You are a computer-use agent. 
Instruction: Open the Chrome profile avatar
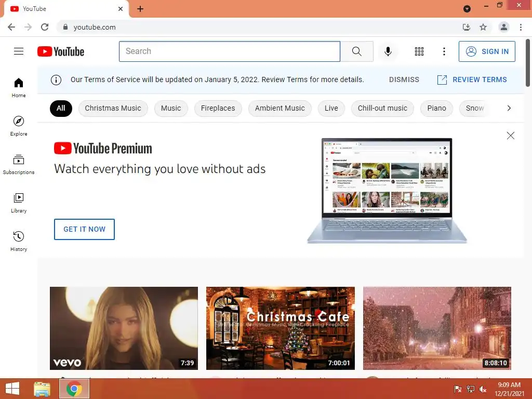pos(504,27)
